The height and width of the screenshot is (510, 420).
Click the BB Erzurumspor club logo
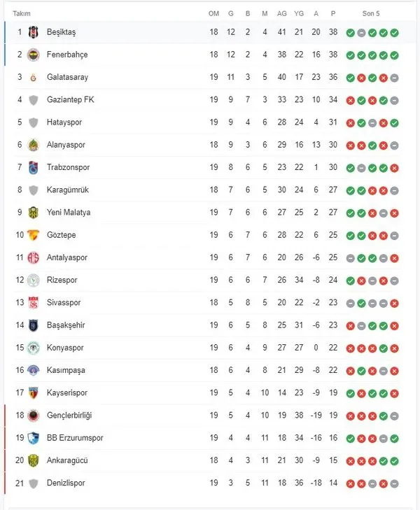click(33, 438)
